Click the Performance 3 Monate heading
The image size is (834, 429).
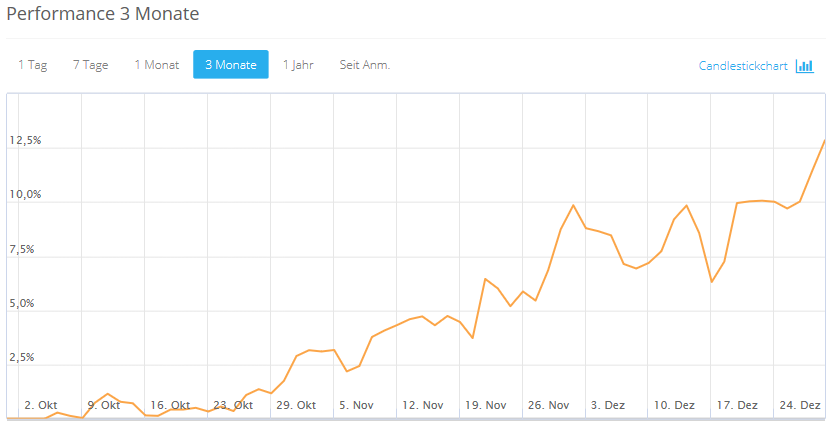103,14
